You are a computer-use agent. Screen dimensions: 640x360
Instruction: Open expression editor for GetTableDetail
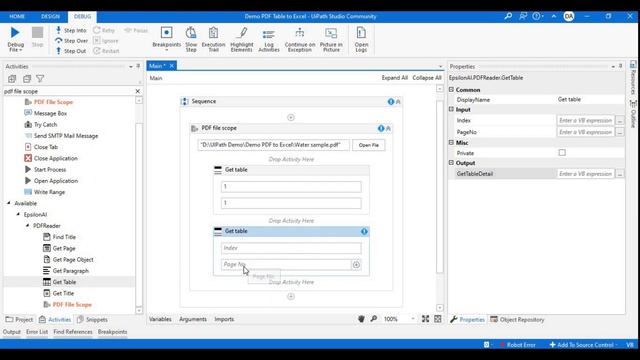click(x=620, y=173)
